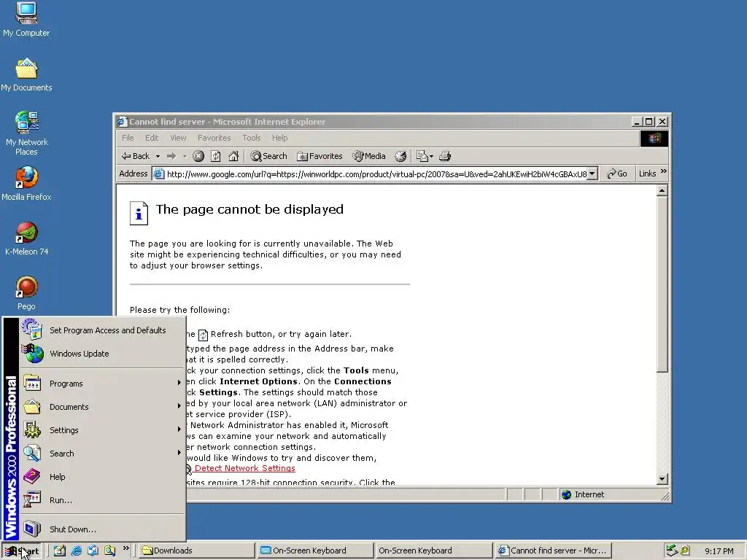
Task: Open the View menu
Action: pos(178,138)
